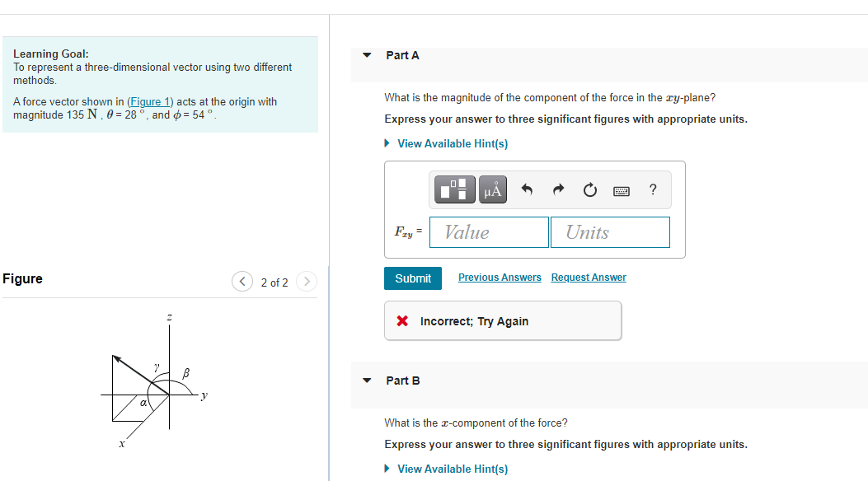
Task: Click the undo arrow in answer toolbar
Action: 527,189
